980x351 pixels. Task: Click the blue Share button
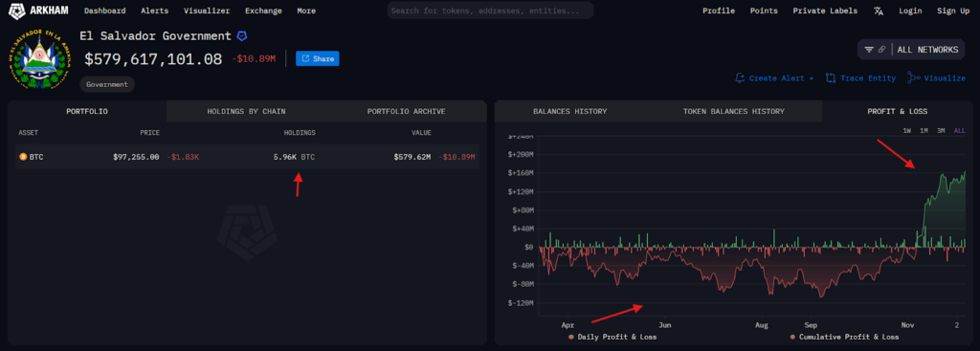[318, 58]
